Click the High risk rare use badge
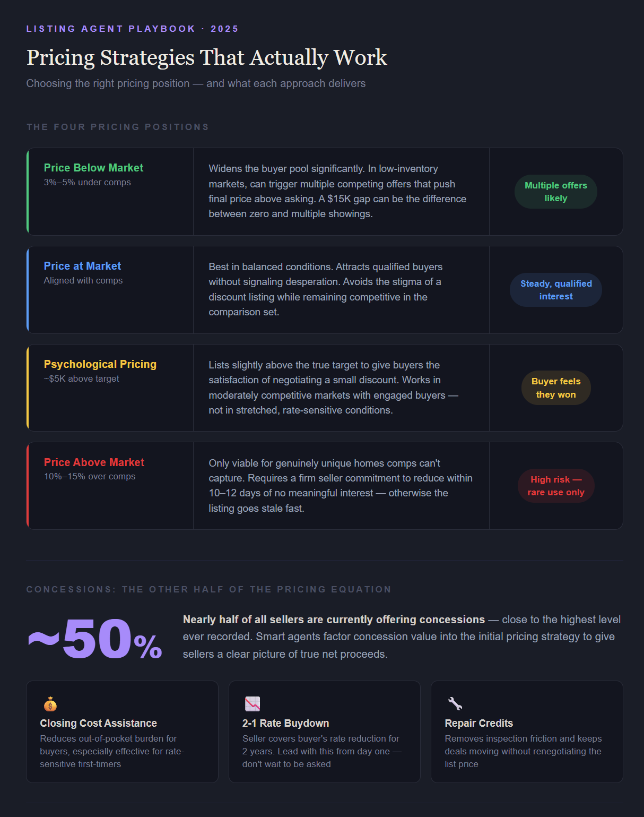Image resolution: width=644 pixels, height=817 pixels. (x=555, y=486)
